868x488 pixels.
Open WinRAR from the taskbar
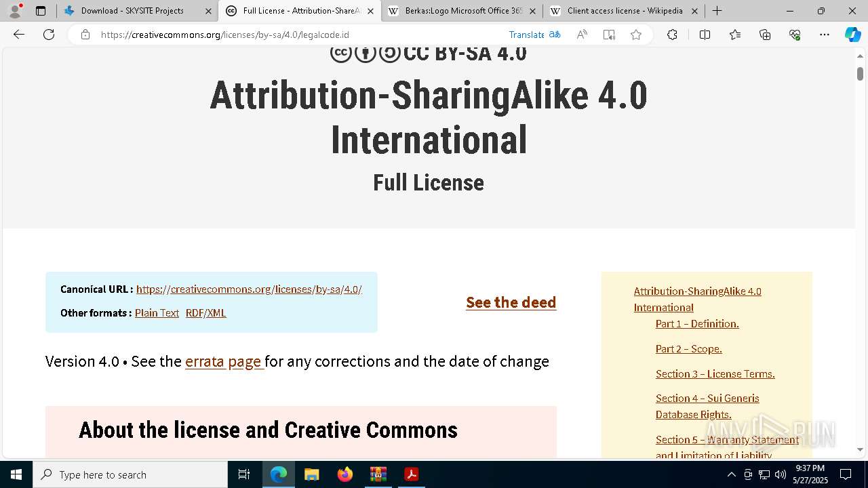[378, 474]
